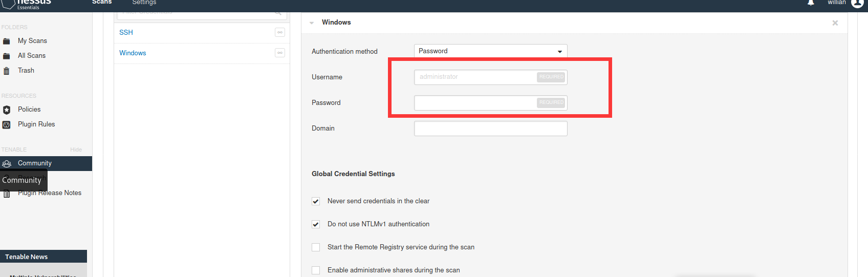Uncheck Do not use NTLMv1 authentication
This screenshot has height=277, width=868.
pos(316,224)
